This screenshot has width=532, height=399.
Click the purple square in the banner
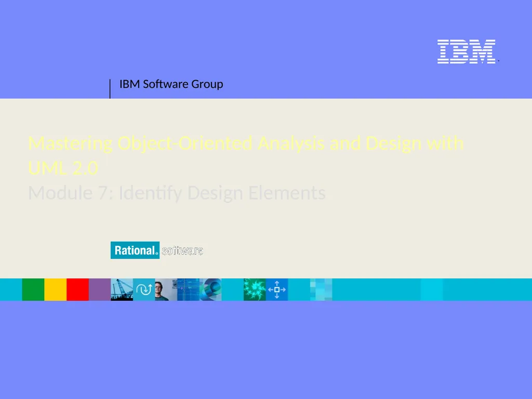[x=100, y=289]
